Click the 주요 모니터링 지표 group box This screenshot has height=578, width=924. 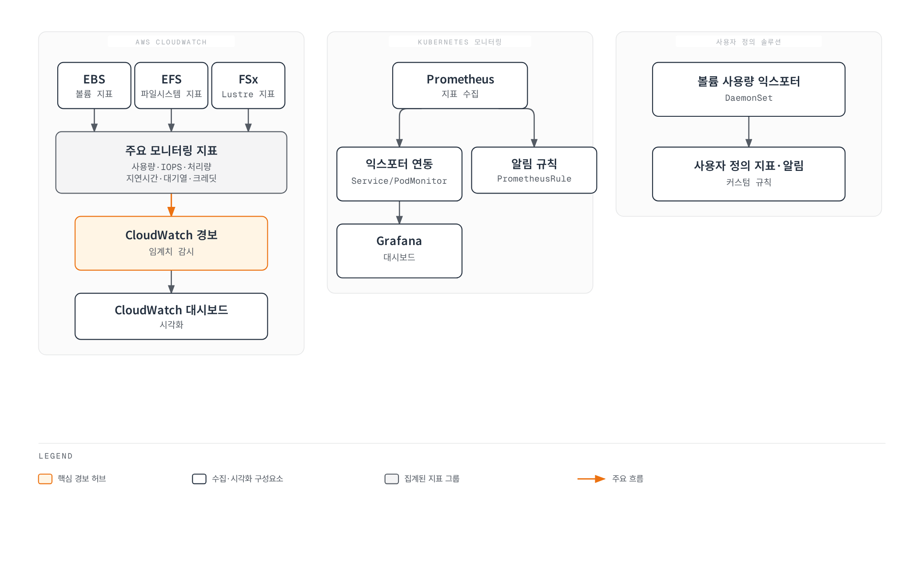[x=171, y=162]
